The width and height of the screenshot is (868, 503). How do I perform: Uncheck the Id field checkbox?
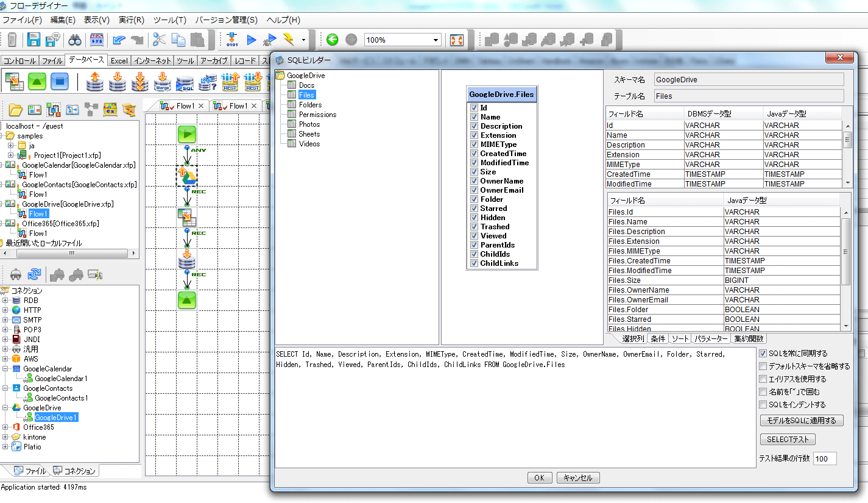pyautogui.click(x=474, y=108)
